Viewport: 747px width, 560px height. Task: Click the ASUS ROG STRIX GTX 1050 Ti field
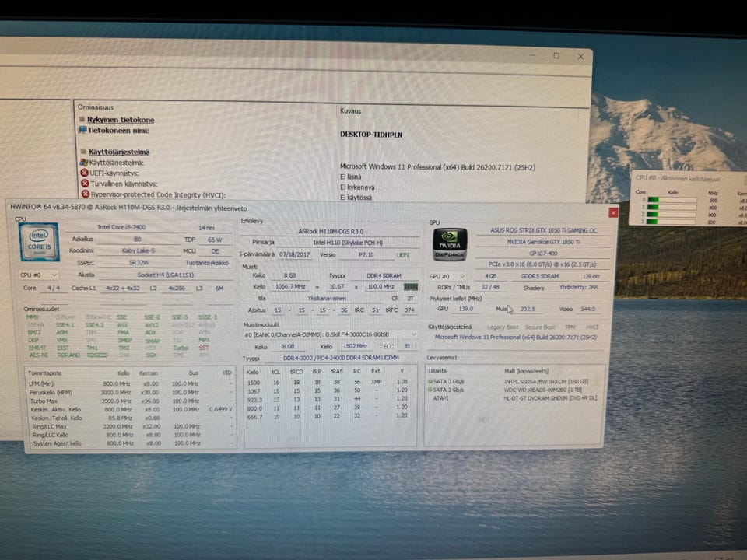544,230
